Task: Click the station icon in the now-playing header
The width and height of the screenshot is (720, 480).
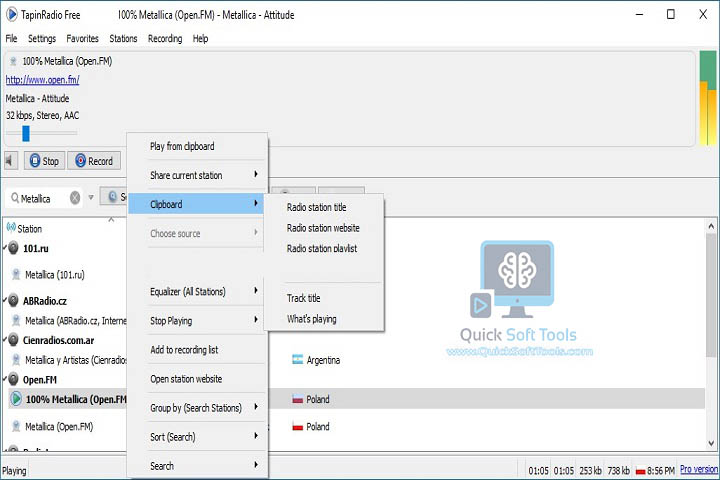Action: click(x=13, y=61)
